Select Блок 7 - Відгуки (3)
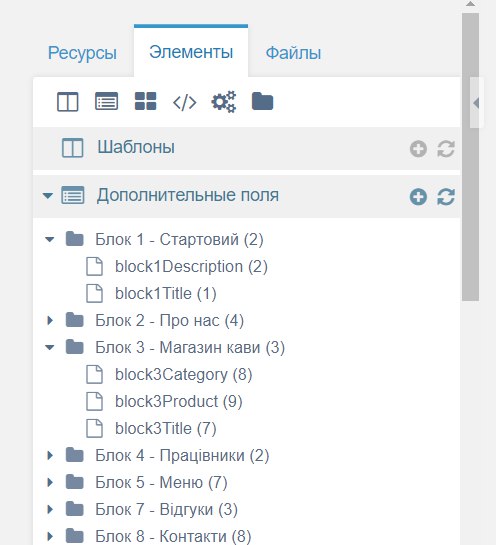 [166, 510]
